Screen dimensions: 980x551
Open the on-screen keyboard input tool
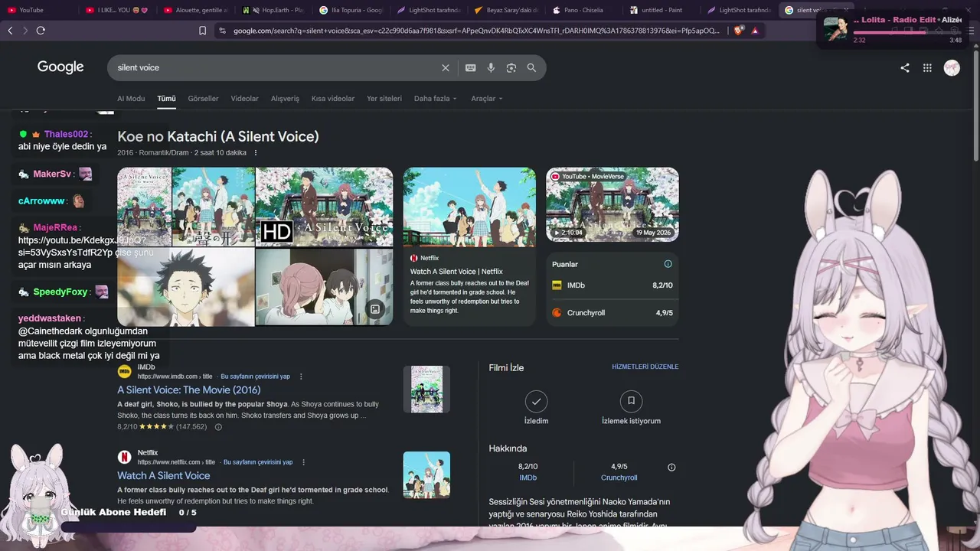point(471,67)
